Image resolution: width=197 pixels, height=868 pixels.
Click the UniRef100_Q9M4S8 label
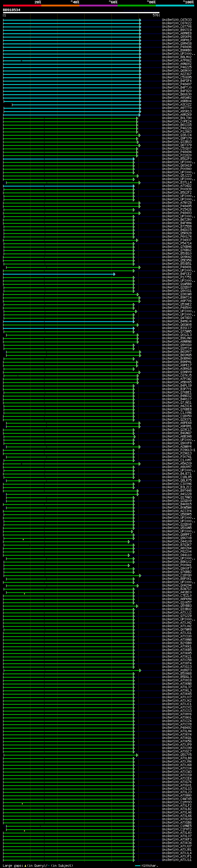click(x=177, y=43)
